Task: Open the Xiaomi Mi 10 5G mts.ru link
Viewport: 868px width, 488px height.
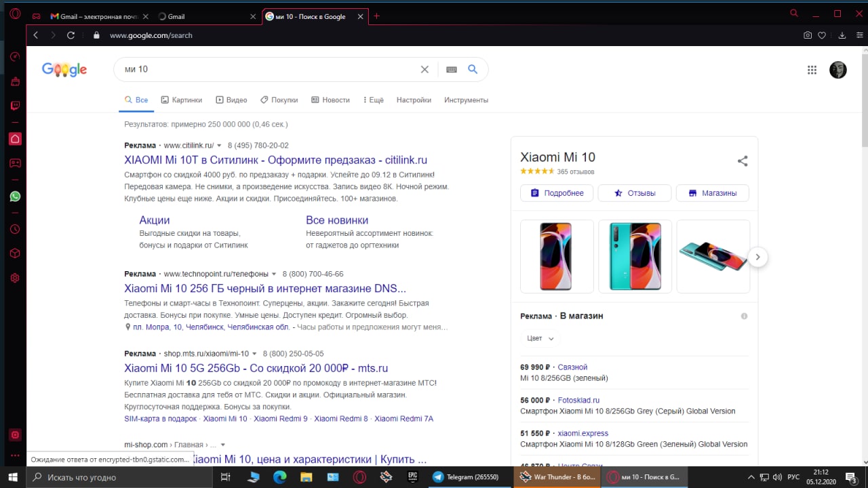Action: pyautogui.click(x=256, y=369)
